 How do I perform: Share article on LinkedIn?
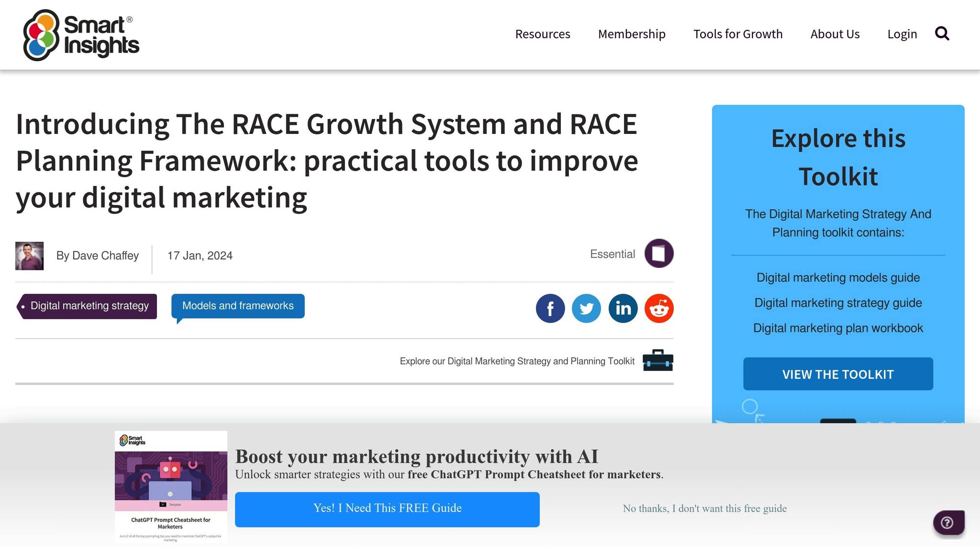pos(623,309)
